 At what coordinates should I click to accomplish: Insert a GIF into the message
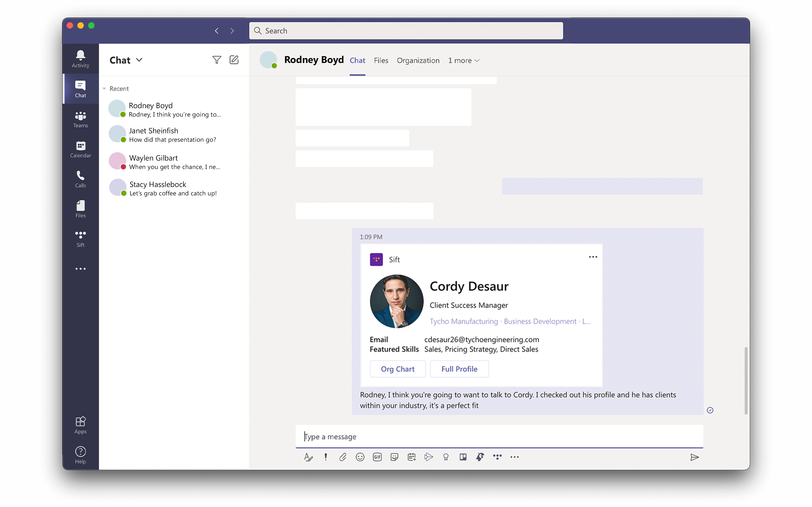377,457
